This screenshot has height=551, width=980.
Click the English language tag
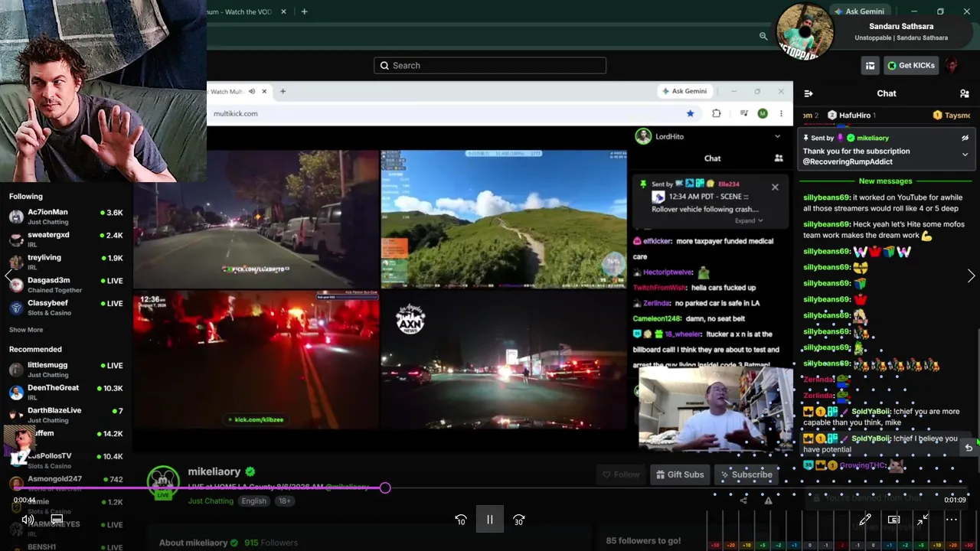point(253,501)
